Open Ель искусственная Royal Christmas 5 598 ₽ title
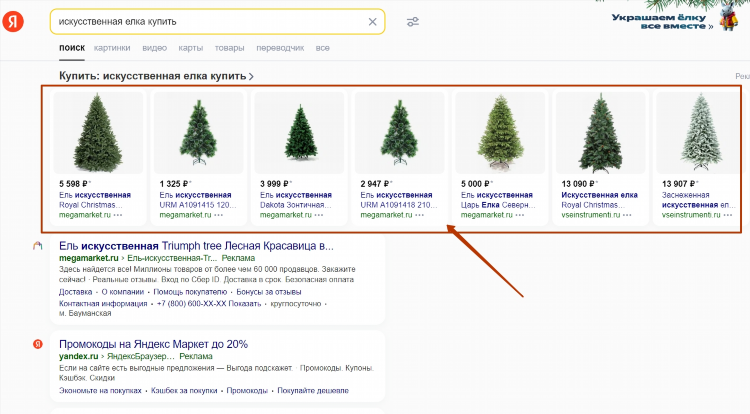The image size is (750, 414). click(95, 200)
